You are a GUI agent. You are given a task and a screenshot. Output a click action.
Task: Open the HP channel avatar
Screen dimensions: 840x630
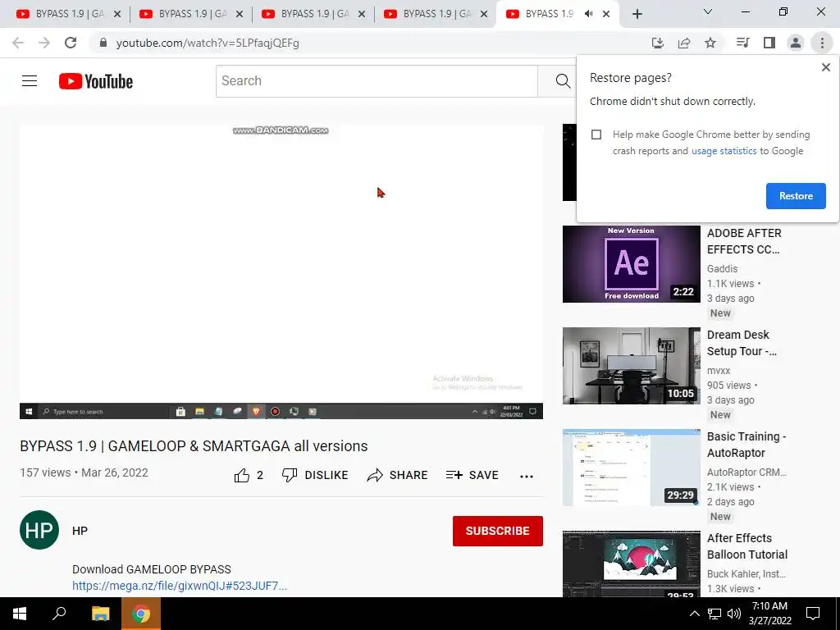[39, 531]
